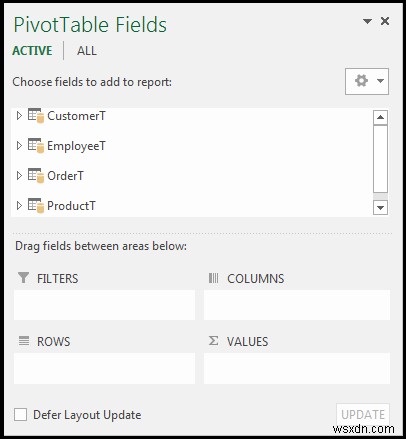Switch to the ALL tab
This screenshot has height=439, width=406.
[87, 51]
